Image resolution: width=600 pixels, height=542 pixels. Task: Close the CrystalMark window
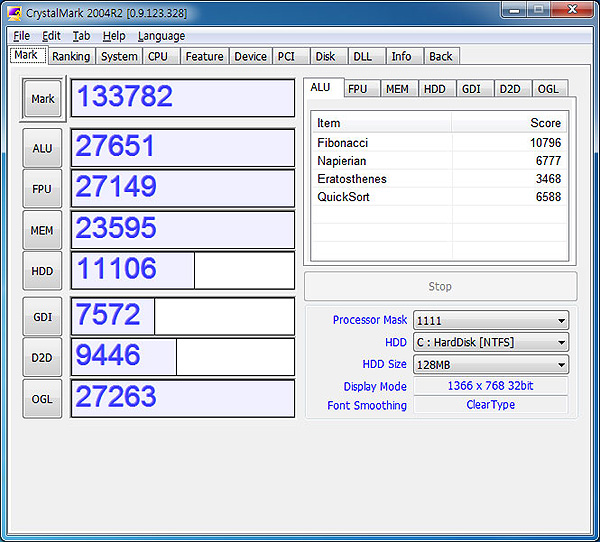[573, 9]
